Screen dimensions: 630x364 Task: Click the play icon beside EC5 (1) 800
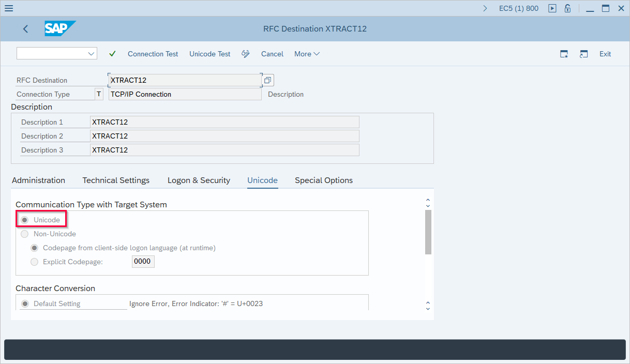(552, 8)
